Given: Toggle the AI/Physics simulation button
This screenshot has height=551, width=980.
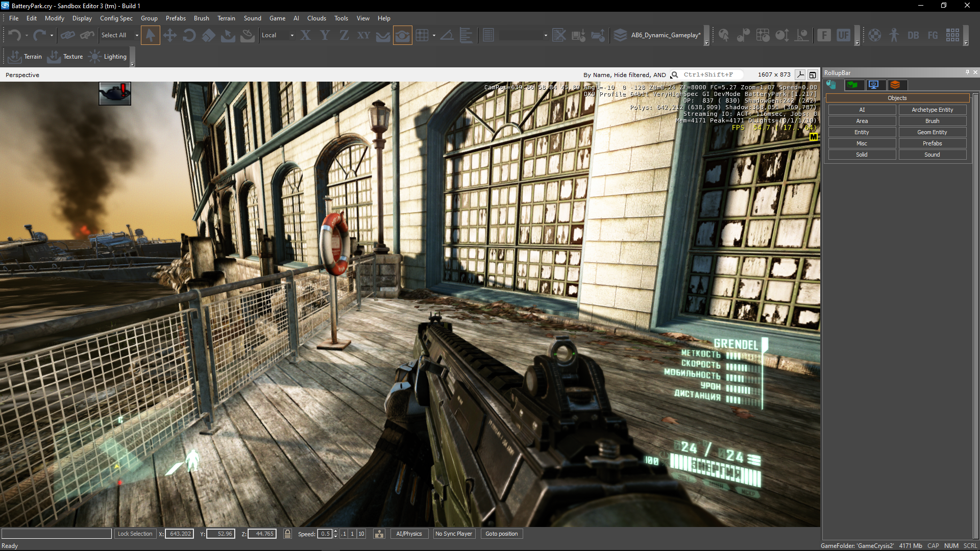Looking at the screenshot, I should (409, 534).
